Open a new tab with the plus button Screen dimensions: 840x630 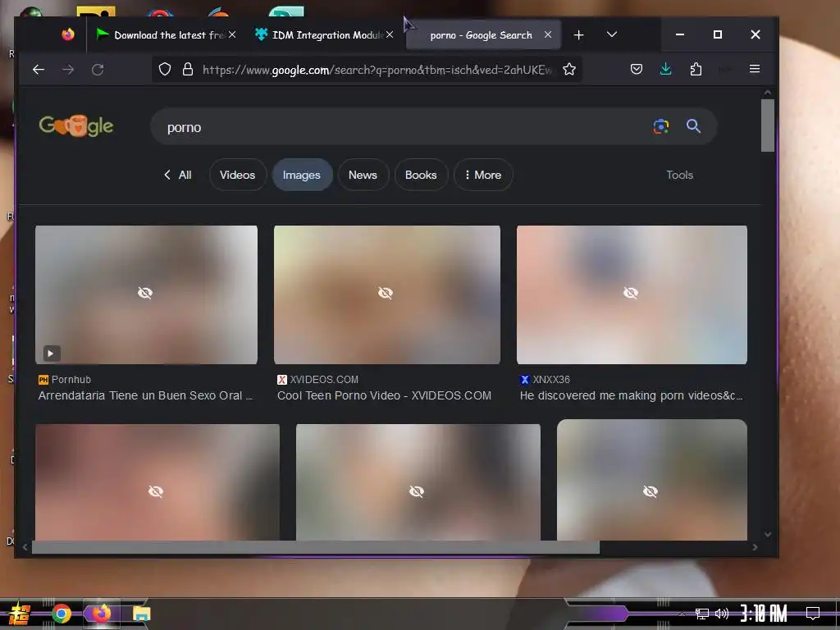tap(578, 34)
